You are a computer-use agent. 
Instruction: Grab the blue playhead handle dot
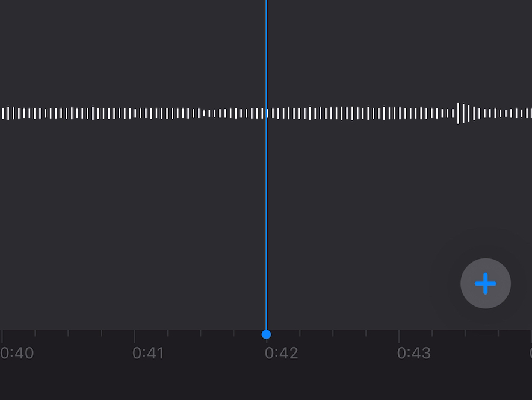click(x=267, y=334)
